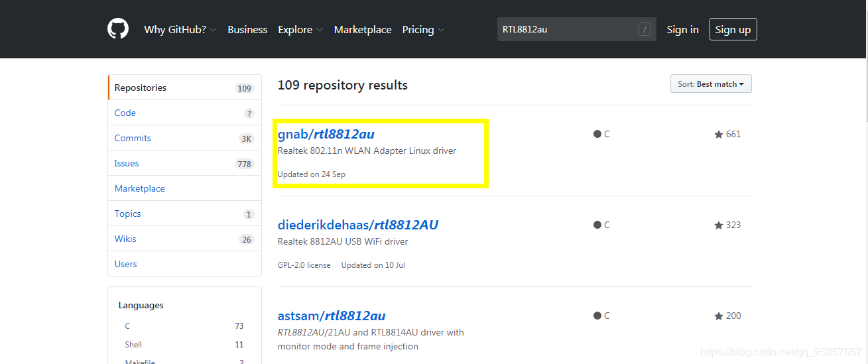Click the 109 repositories count badge
This screenshot has width=868, height=364.
tap(245, 88)
